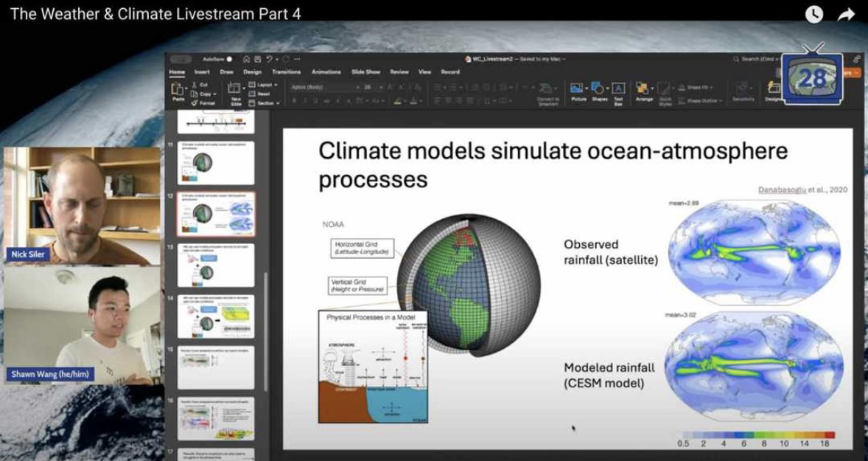Insert a New Slide from the ribbon
The image size is (868, 461).
point(236,89)
